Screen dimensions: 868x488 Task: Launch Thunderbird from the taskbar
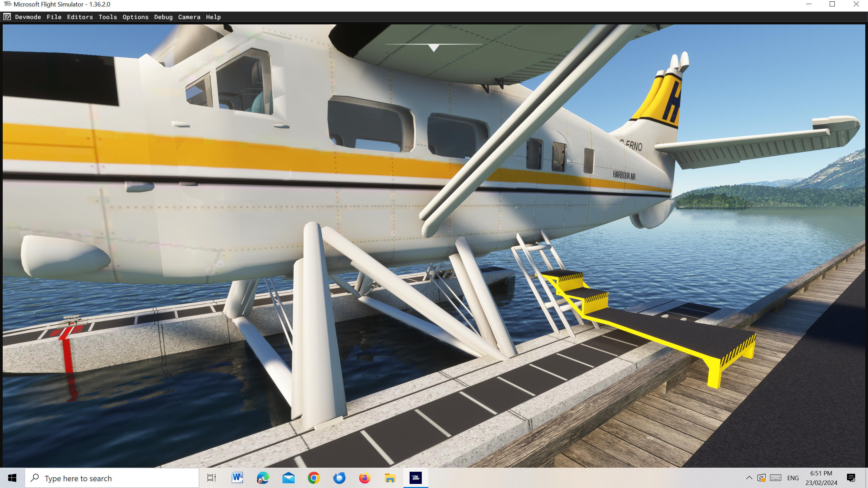(x=339, y=478)
